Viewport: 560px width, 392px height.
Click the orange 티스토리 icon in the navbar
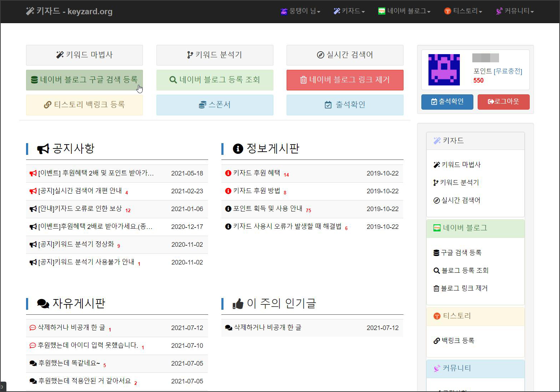pos(448,11)
